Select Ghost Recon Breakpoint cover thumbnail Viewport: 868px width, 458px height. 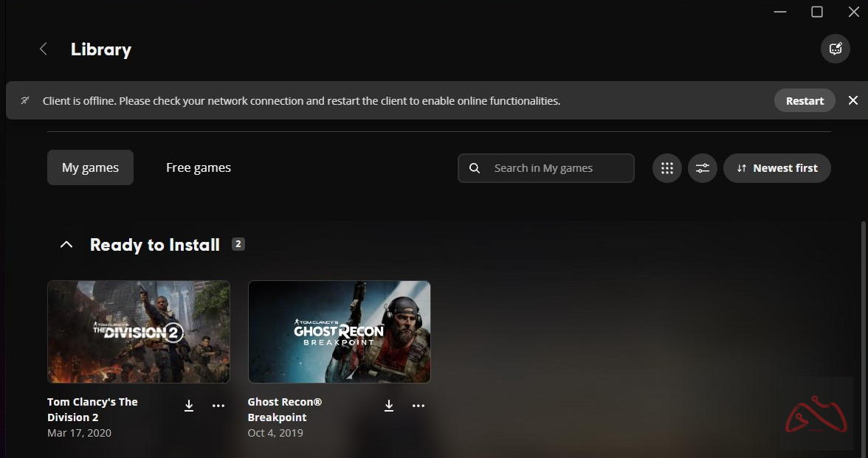pos(340,332)
